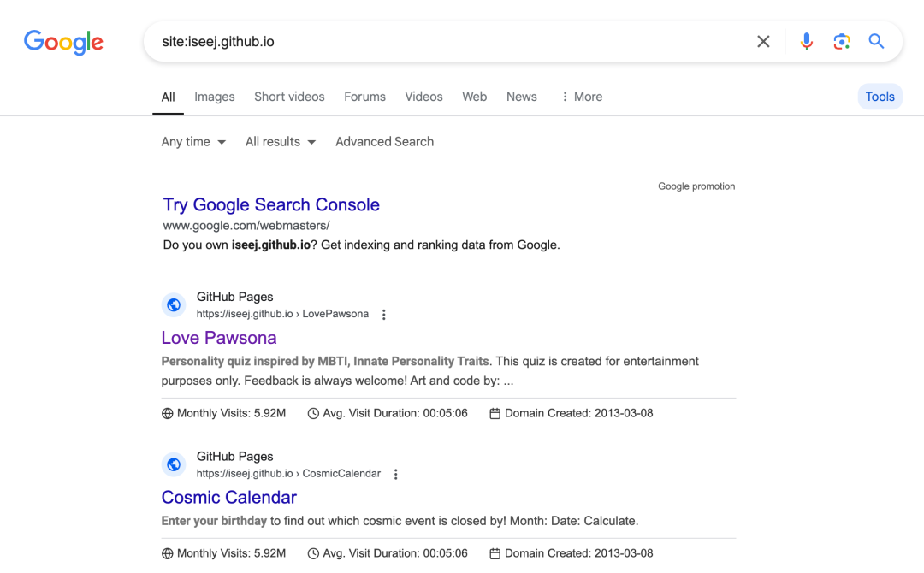Switch to the Web tab
Screen dimensions: 924x573
(474, 97)
